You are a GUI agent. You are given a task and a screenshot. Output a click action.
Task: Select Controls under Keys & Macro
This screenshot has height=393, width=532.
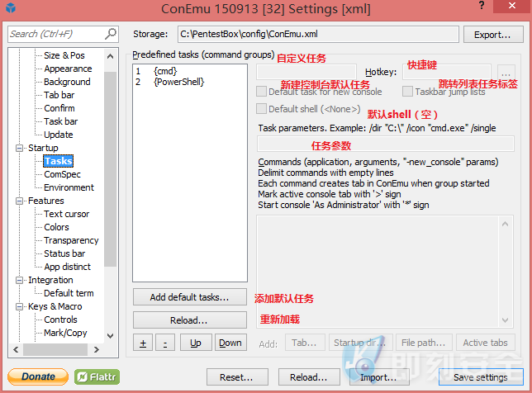coord(61,320)
